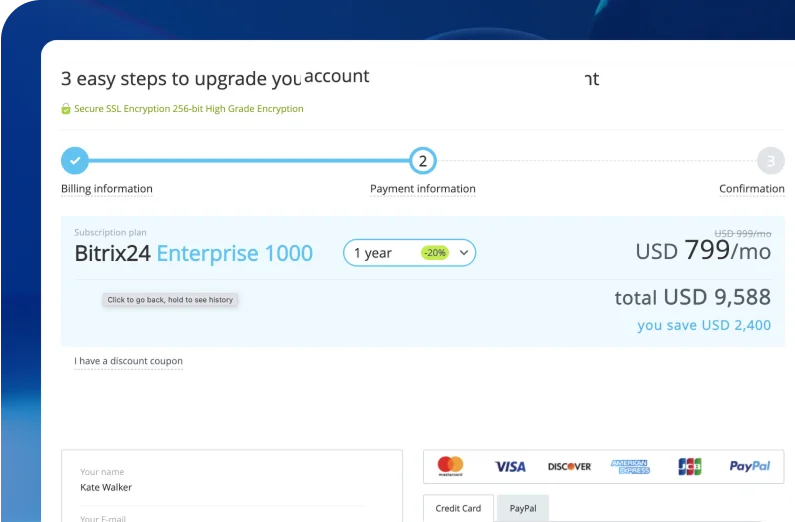Click the completed step checkmark circle

pos(75,160)
